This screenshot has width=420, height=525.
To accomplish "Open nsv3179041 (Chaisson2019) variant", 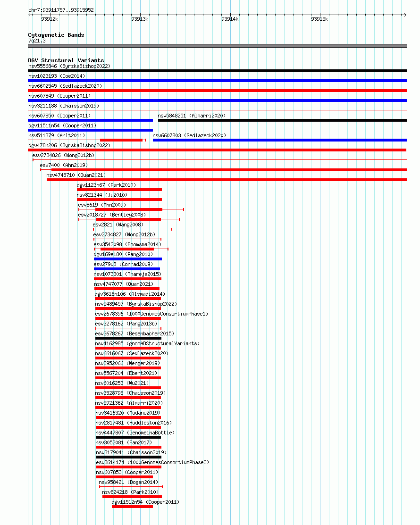I will (x=129, y=457).
